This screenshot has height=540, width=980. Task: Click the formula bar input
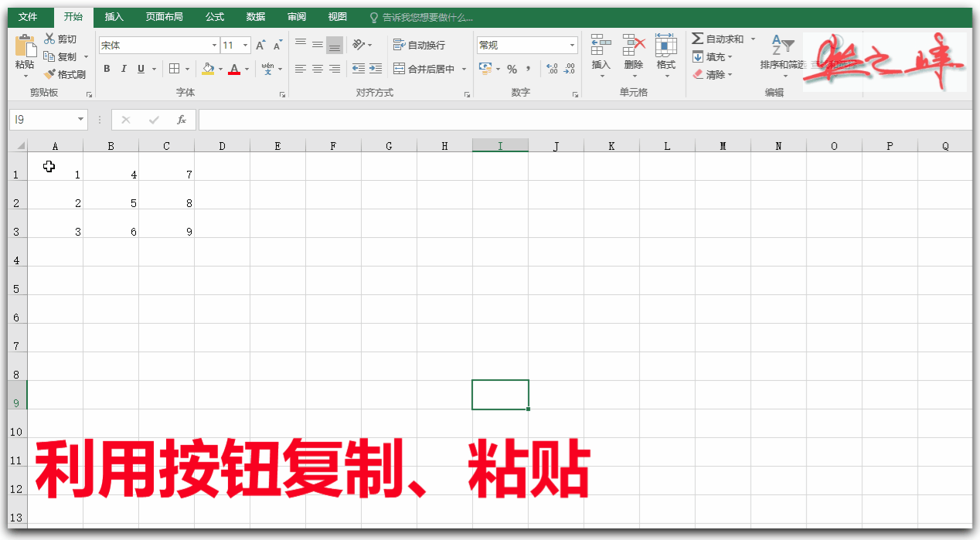(585, 120)
